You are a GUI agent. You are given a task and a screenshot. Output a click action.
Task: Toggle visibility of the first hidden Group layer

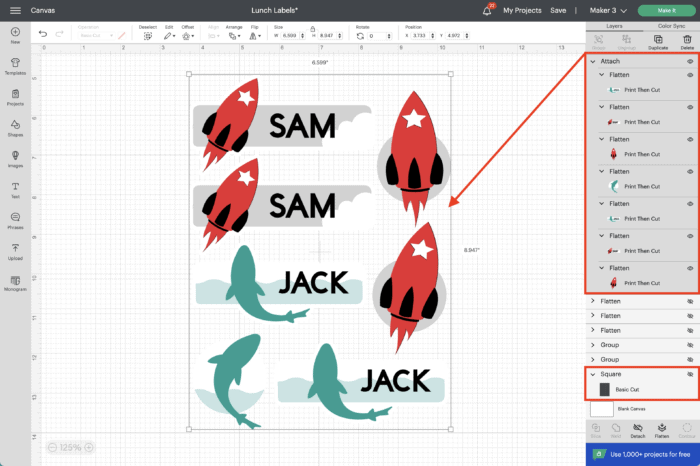[x=690, y=344]
